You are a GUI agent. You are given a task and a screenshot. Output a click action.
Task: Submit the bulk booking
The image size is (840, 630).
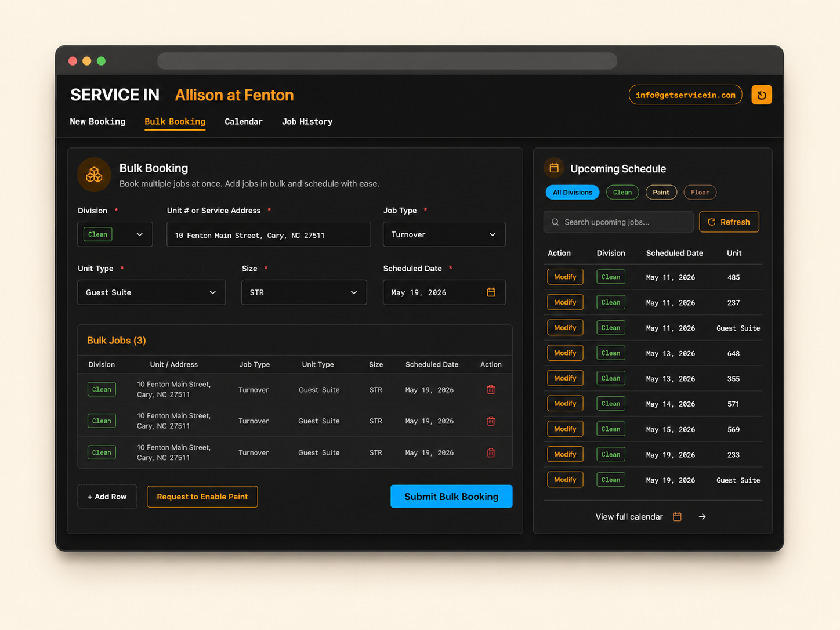pyautogui.click(x=451, y=497)
